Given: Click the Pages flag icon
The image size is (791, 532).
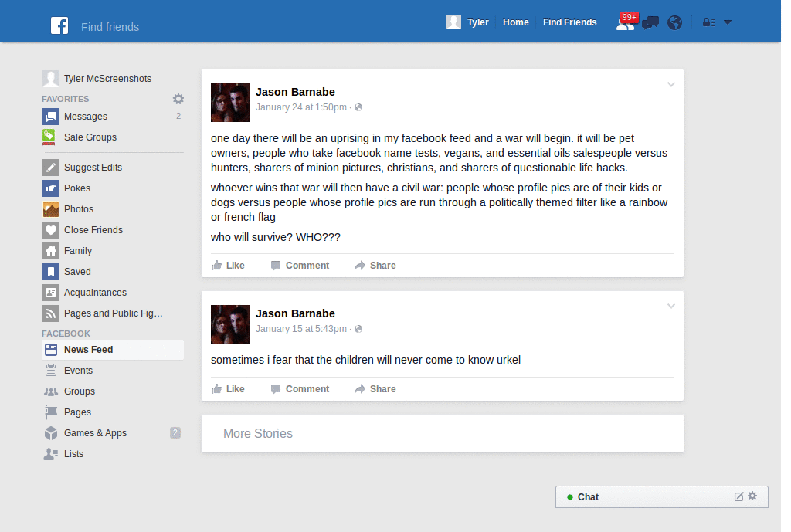Looking at the screenshot, I should 51,412.
